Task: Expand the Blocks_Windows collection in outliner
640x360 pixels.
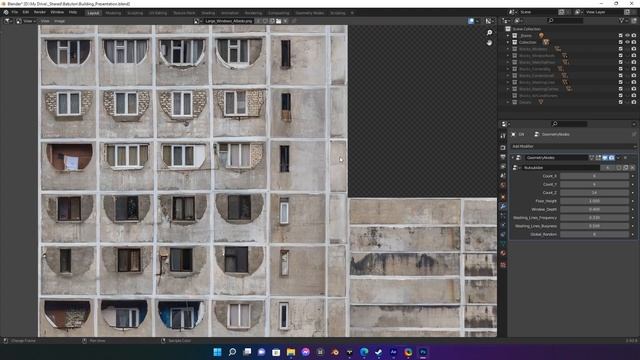Action: (508, 49)
